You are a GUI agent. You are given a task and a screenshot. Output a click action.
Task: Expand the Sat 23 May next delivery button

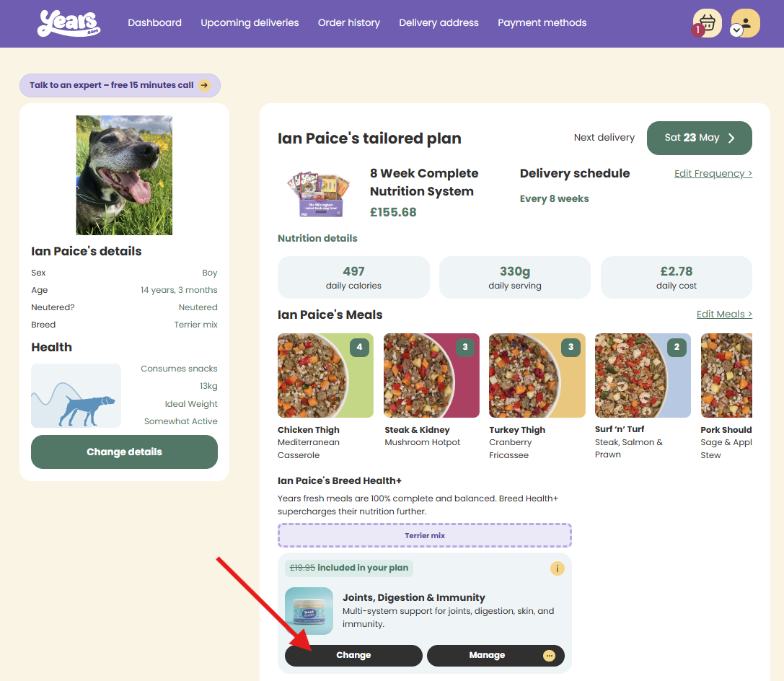699,138
